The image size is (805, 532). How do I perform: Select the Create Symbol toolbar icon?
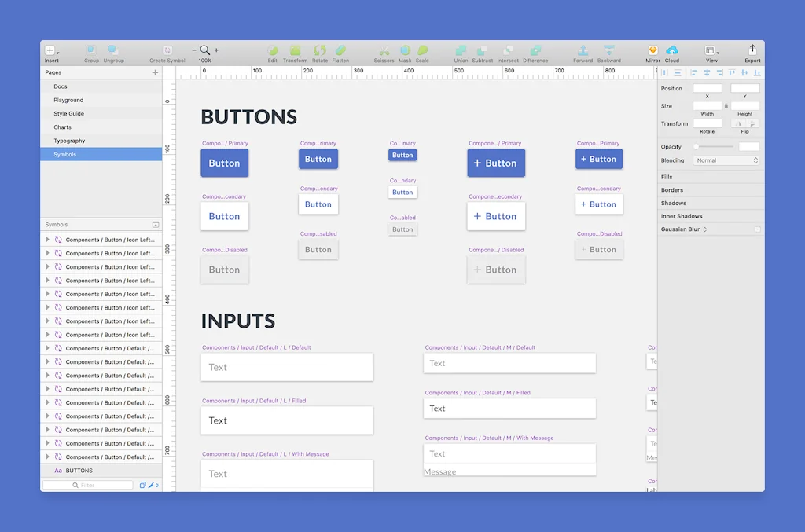(167, 49)
